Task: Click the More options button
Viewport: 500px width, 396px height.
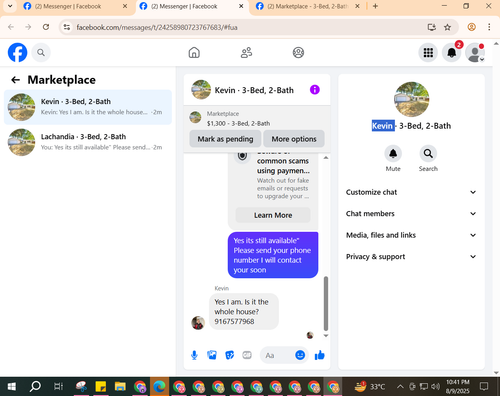Action: point(294,139)
